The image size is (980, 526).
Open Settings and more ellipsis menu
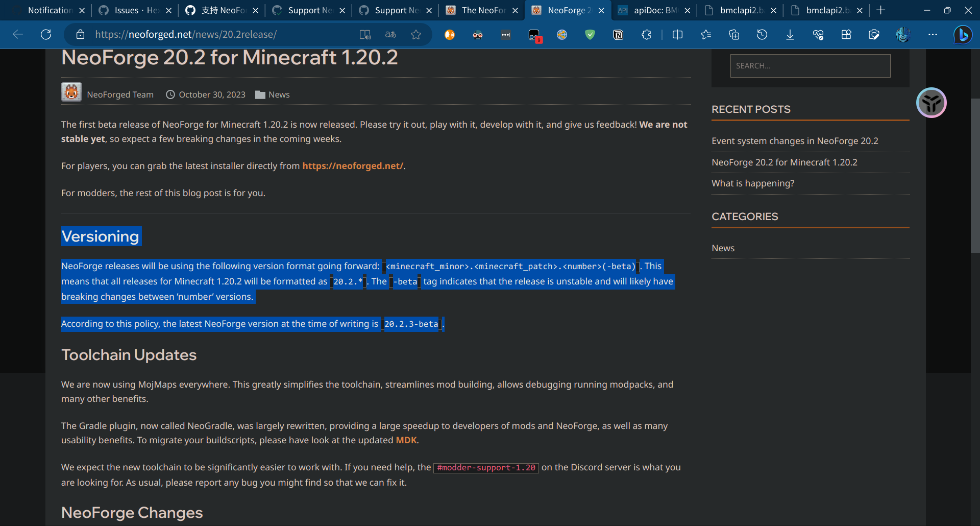tap(933, 34)
